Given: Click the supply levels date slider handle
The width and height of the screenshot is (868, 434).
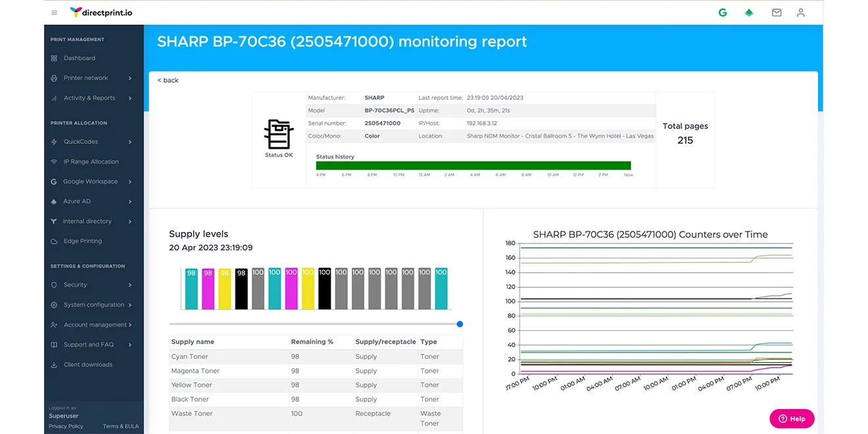Looking at the screenshot, I should [460, 324].
